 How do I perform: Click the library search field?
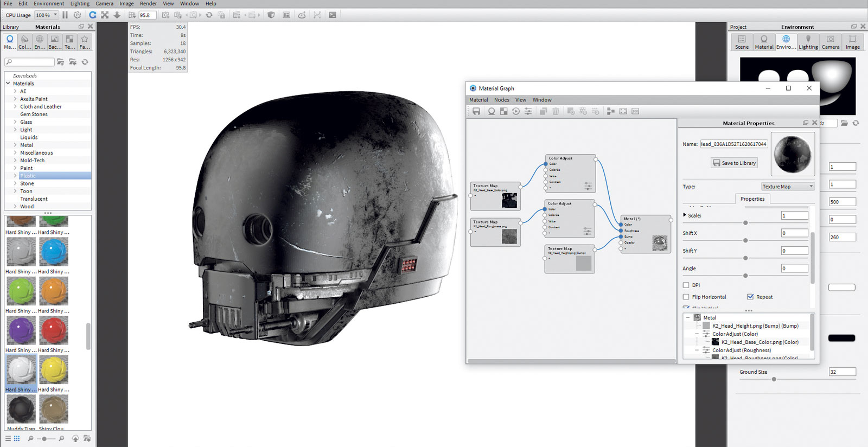29,62
